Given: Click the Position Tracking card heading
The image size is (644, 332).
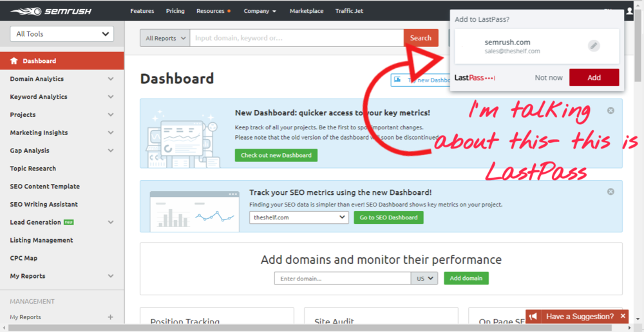Looking at the screenshot, I should [185, 322].
